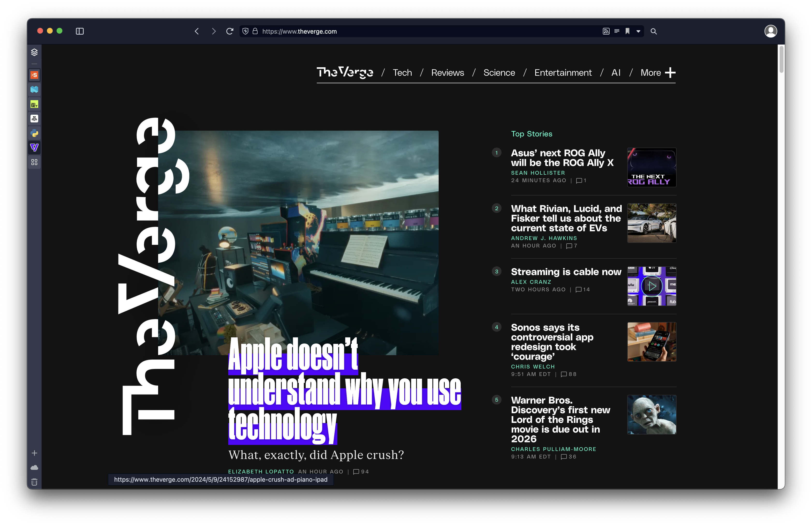The width and height of the screenshot is (812, 525).
Task: Open comments on Lord of the Rings story
Action: pyautogui.click(x=569, y=457)
